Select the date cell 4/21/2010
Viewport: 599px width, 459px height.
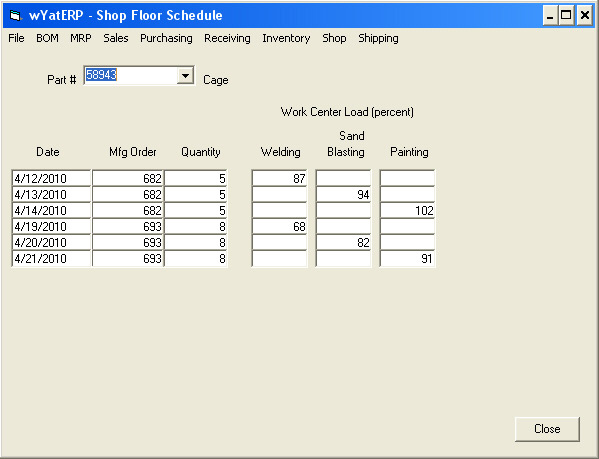(x=51, y=259)
